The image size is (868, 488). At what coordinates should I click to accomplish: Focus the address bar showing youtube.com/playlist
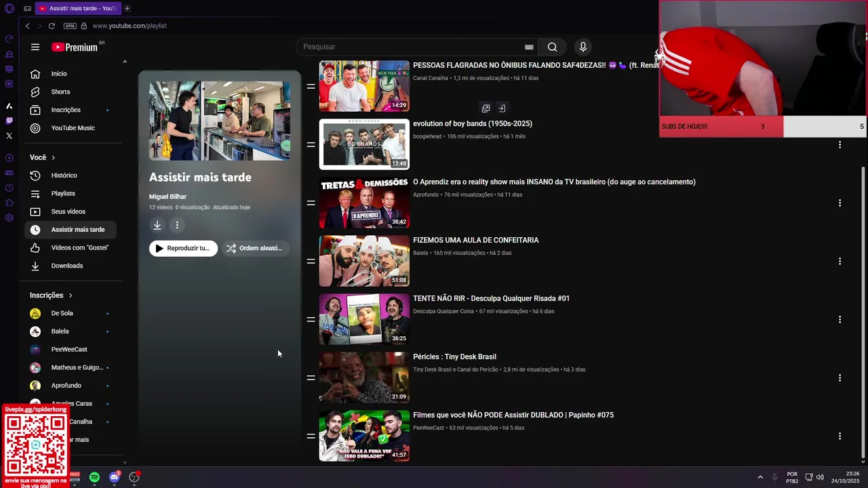(130, 26)
